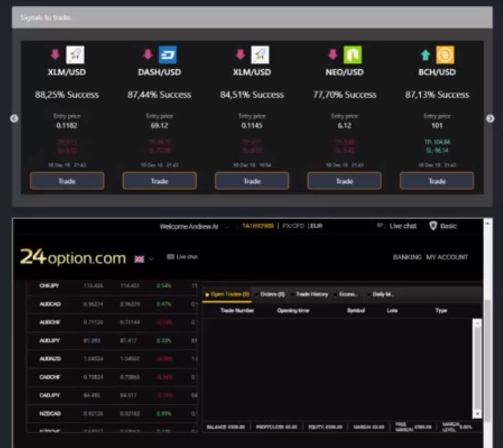Click the speech bubble icon beside top Live chat
Image resolution: width=503 pixels, height=448 pixels.
click(380, 226)
